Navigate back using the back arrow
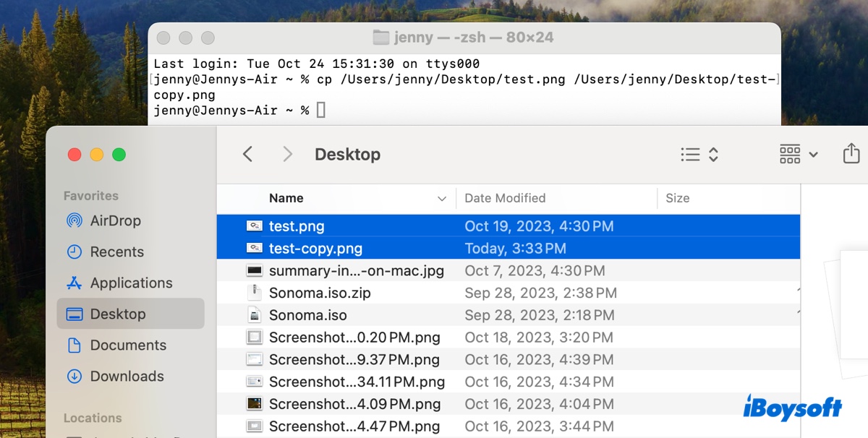The height and width of the screenshot is (438, 868). point(248,154)
